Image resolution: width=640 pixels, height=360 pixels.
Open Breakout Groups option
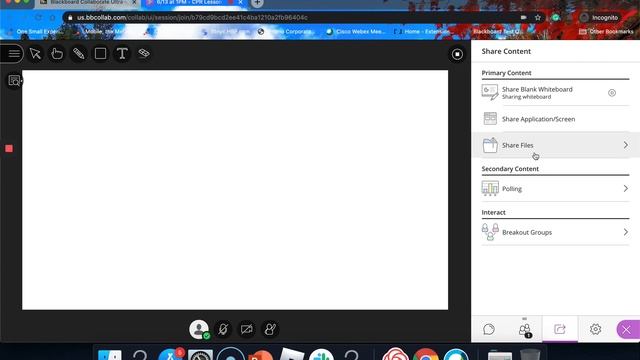tap(556, 232)
